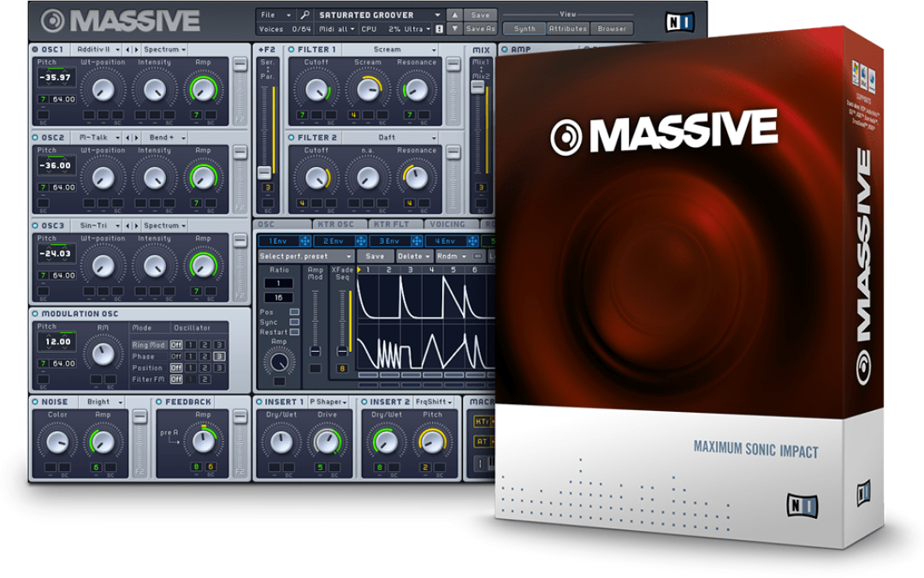Toggle OSC1 module power button
Image resolution: width=924 pixels, height=578 pixels.
pyautogui.click(x=35, y=50)
